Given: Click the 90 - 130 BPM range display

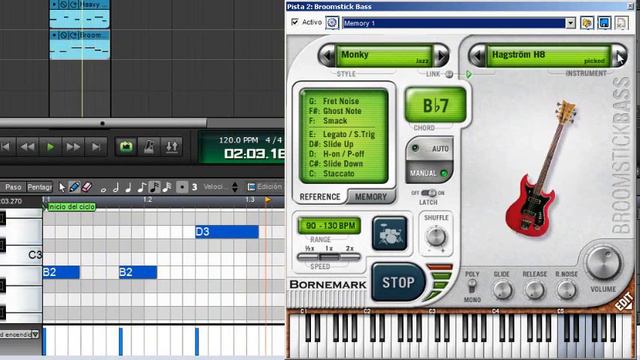Looking at the screenshot, I should (x=329, y=226).
